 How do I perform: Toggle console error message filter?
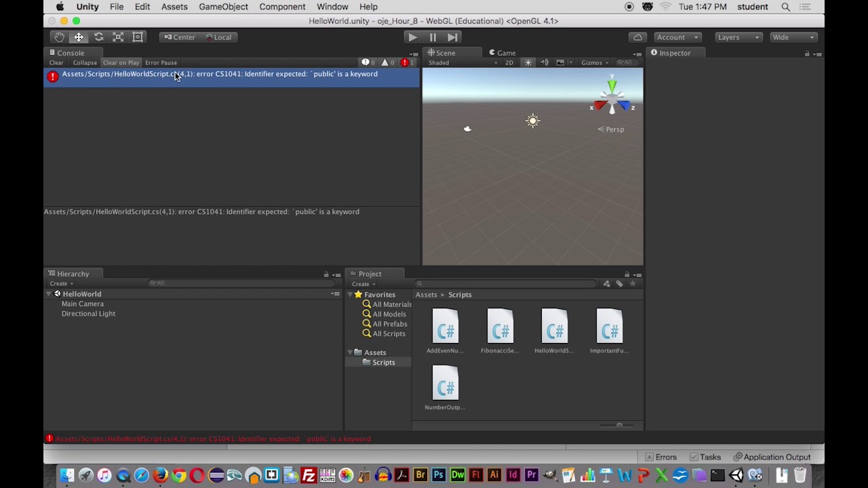[407, 62]
